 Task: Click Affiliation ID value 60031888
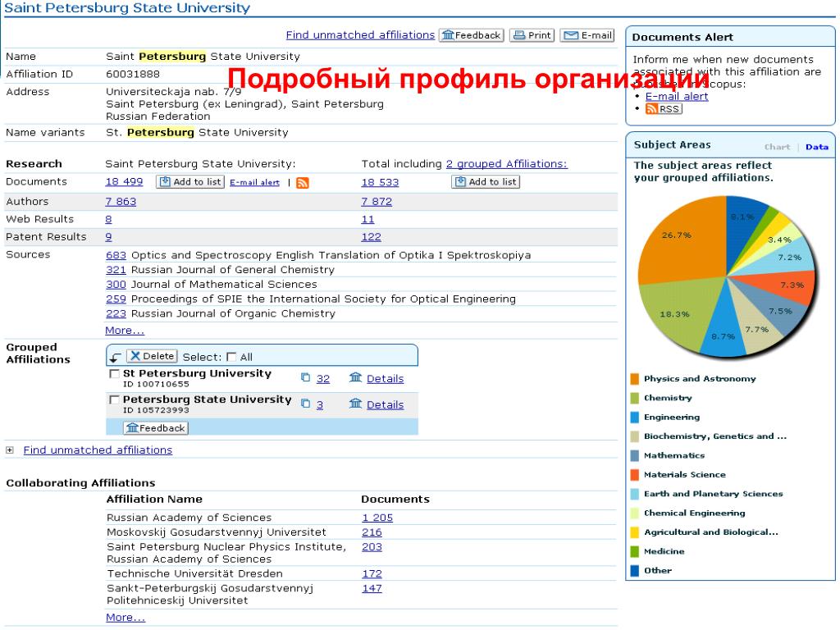point(133,75)
